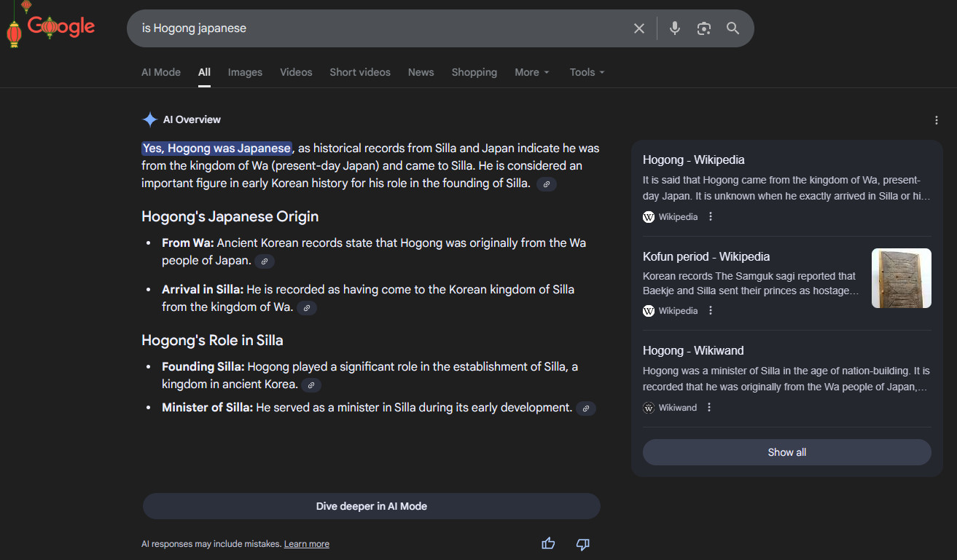Expand the More search filters dropdown
The height and width of the screenshot is (560, 957).
[532, 72]
